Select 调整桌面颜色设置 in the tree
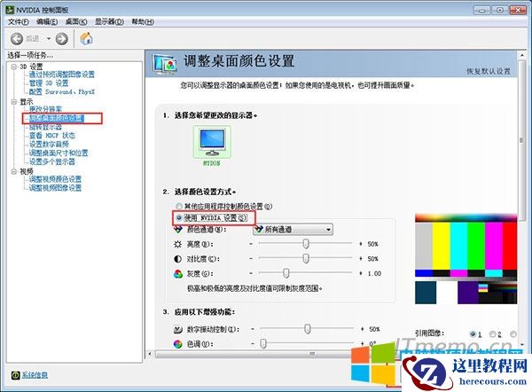 point(57,118)
